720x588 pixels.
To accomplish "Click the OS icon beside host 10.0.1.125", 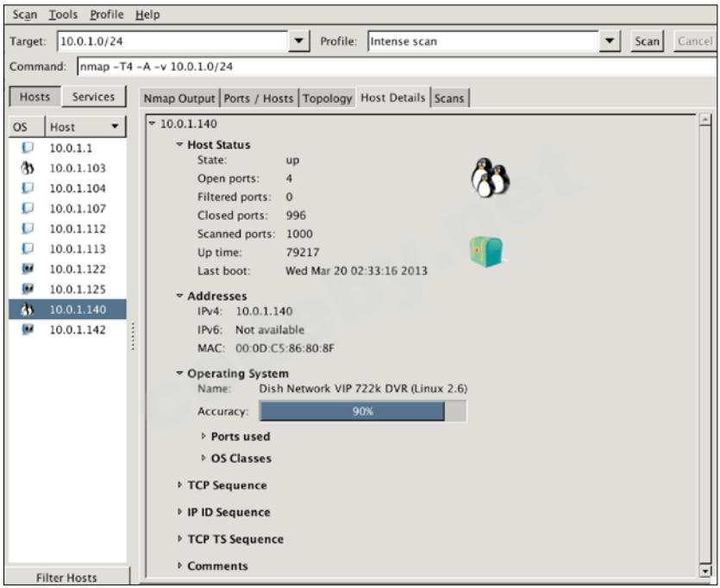I will click(x=28, y=289).
